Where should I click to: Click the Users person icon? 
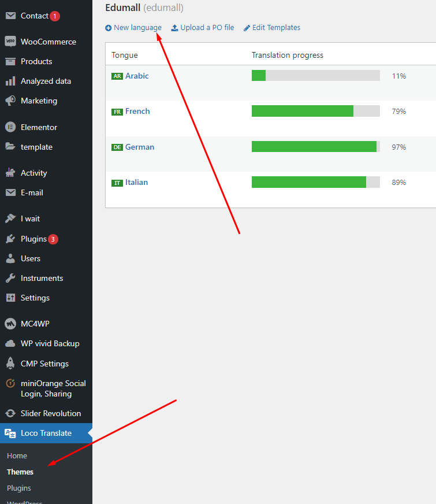pyautogui.click(x=10, y=258)
